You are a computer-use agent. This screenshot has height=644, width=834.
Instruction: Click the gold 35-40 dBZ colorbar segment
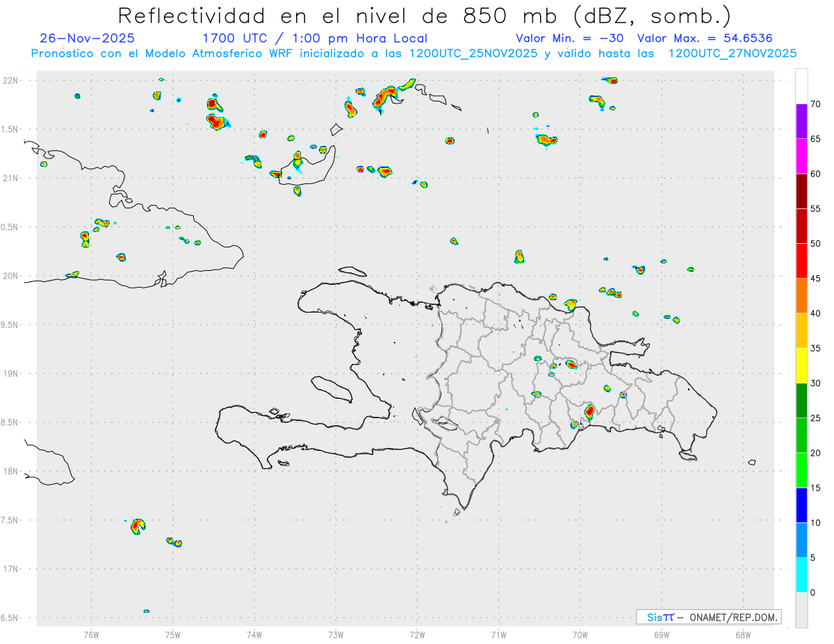[801, 331]
